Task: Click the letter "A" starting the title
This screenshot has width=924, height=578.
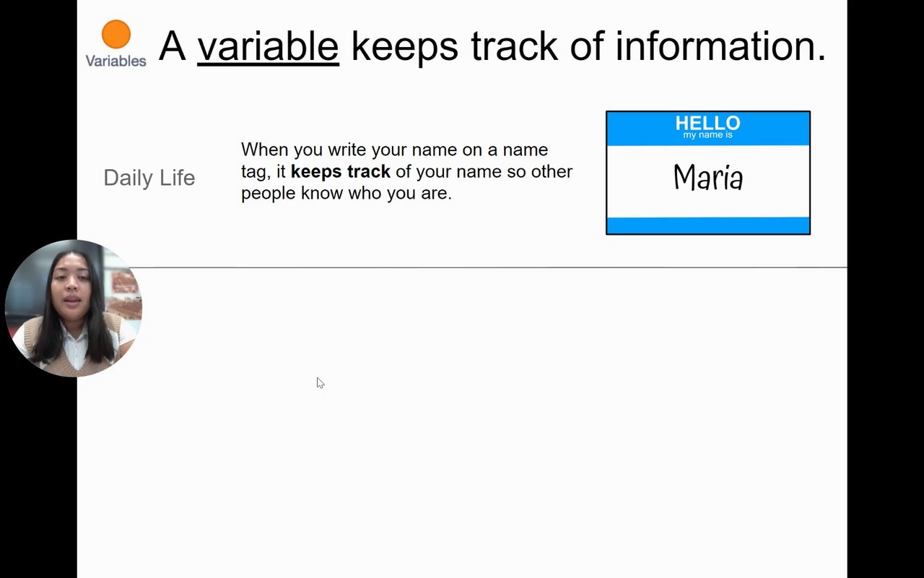Action: click(x=172, y=46)
